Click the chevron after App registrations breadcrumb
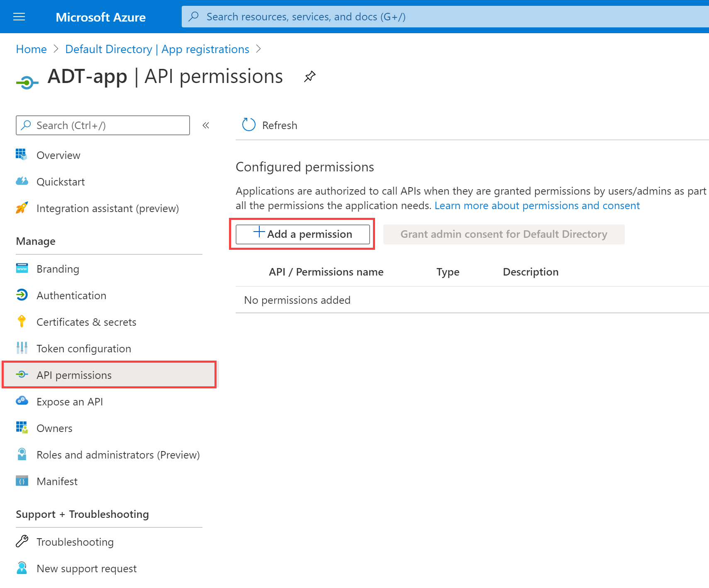The width and height of the screenshot is (709, 588). coord(258,49)
